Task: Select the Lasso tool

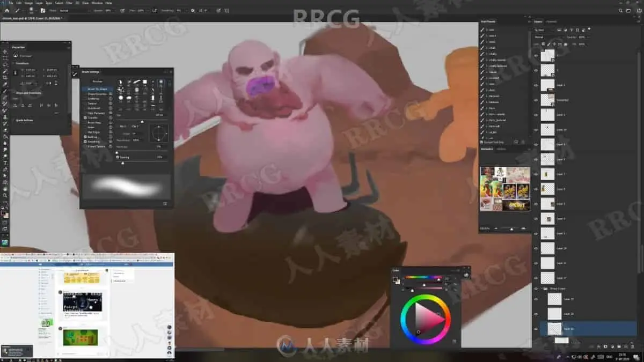Action: coord(5,64)
